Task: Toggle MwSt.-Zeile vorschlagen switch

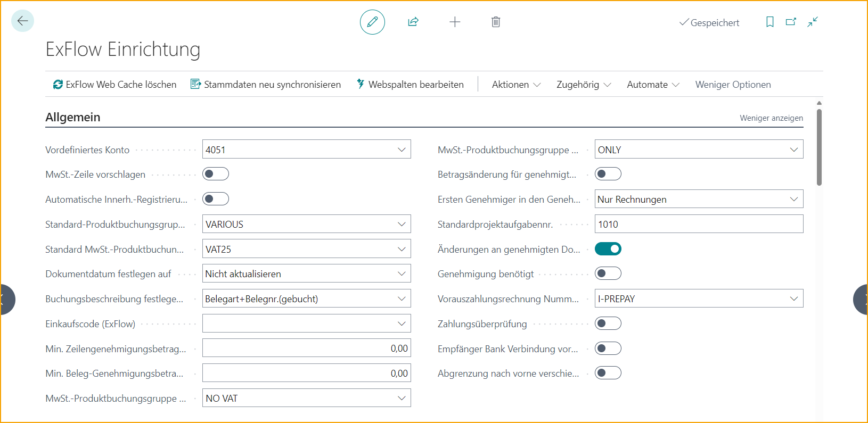Action: coord(216,174)
